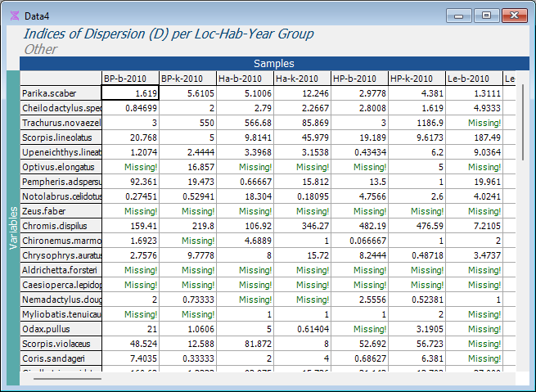Image resolution: width=536 pixels, height=392 pixels.
Task: Select the BP-b-2010 column header
Action: pos(130,79)
